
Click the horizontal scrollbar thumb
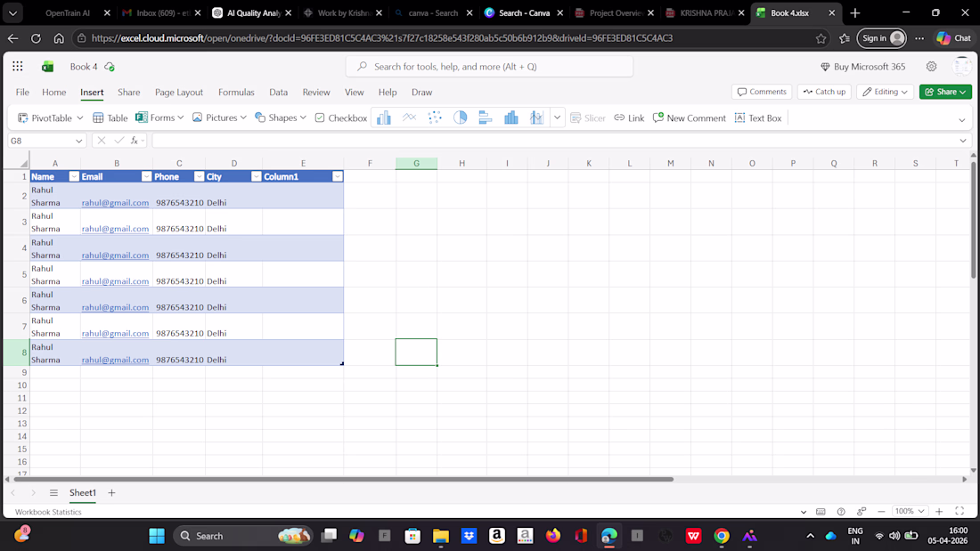[x=343, y=479]
